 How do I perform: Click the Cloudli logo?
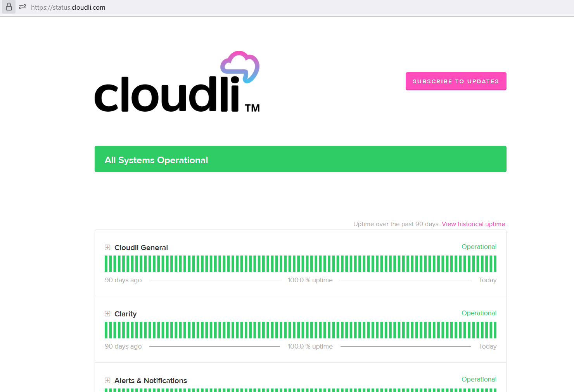[177, 81]
